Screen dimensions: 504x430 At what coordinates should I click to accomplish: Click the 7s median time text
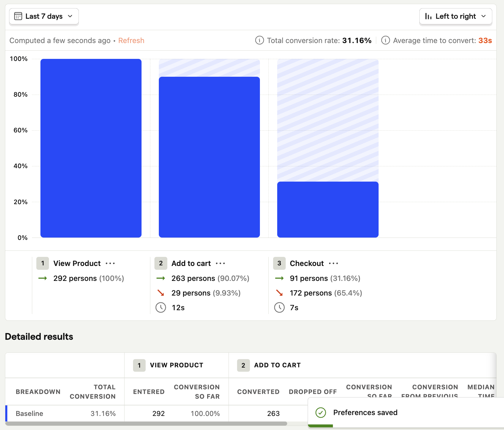click(294, 308)
